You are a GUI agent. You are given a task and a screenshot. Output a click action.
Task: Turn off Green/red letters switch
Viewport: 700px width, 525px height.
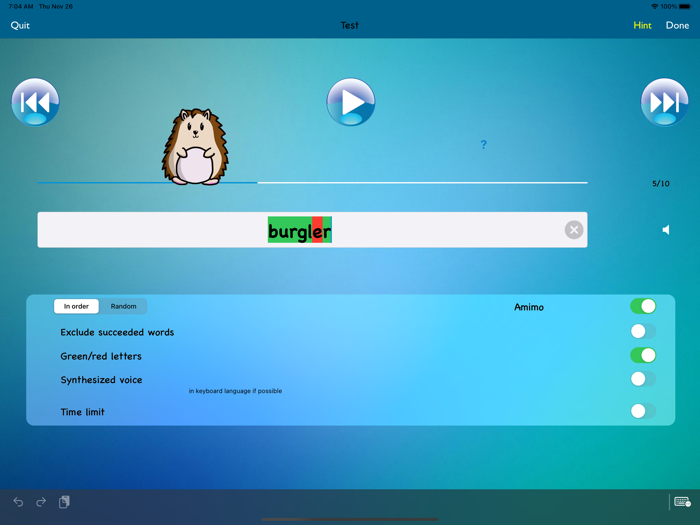click(x=643, y=355)
